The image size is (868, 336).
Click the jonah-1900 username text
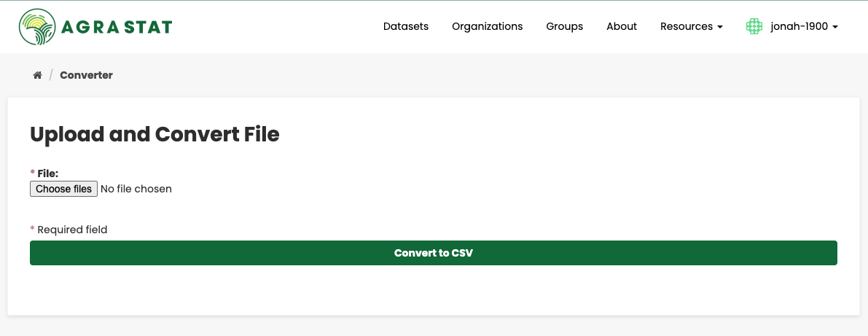(x=799, y=26)
